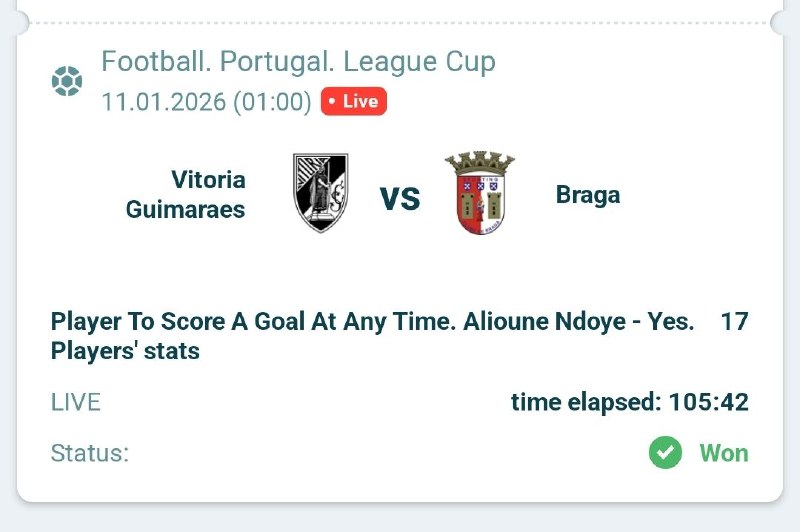Viewport: 800px width, 532px height.
Task: Click the VS separator between teams
Action: (400, 197)
